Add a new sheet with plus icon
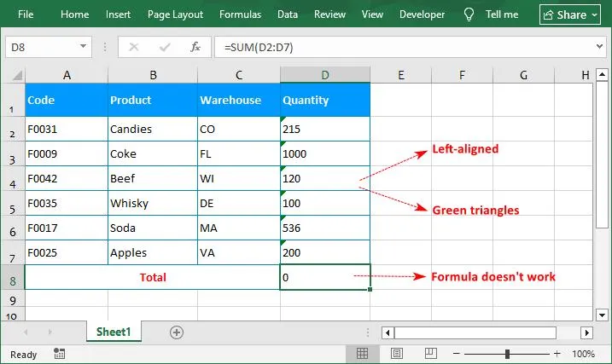612x364 pixels. (177, 332)
